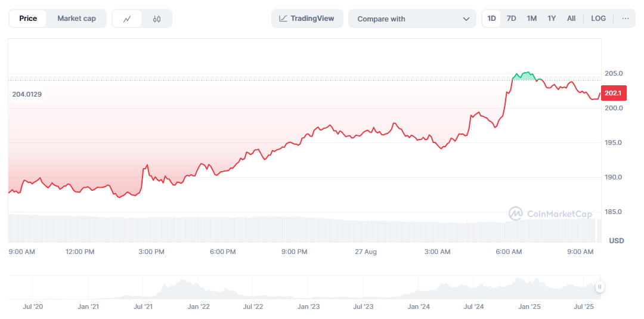Click the 195.0 axis label
Screen dimensions: 644x319
[614, 143]
